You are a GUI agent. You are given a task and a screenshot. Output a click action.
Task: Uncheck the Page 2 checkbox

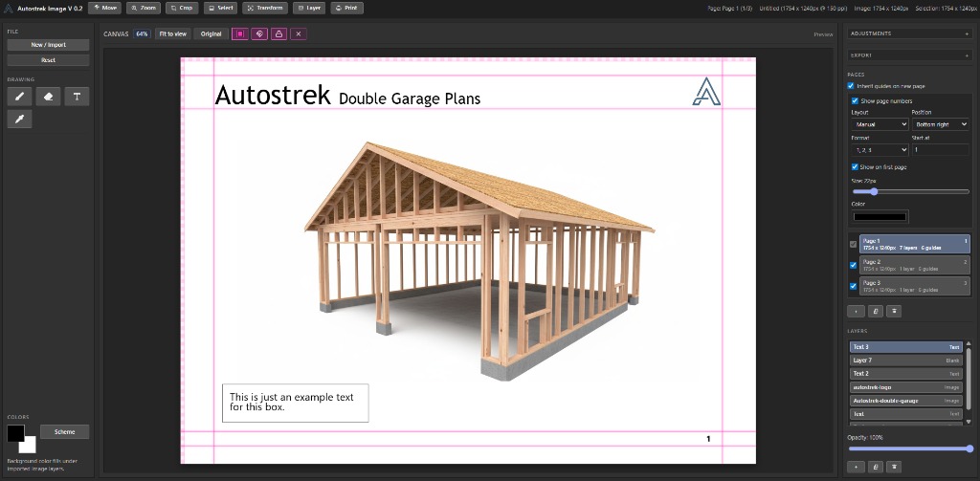[853, 265]
